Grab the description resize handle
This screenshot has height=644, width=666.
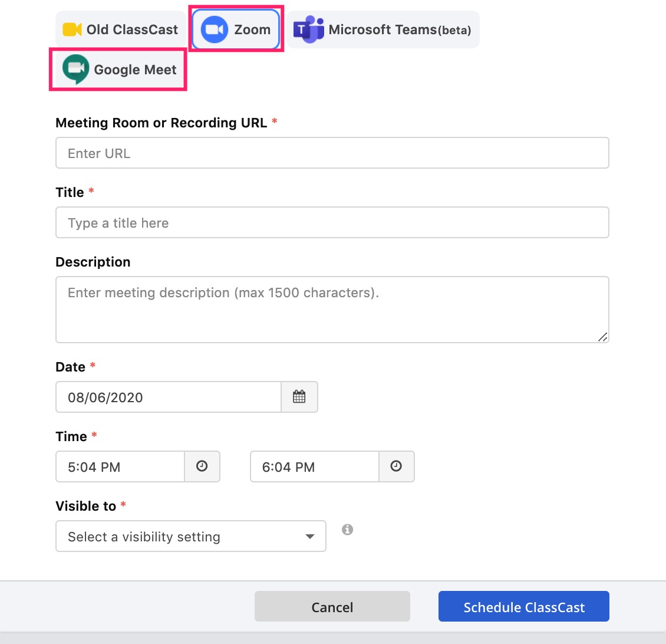[603, 337]
